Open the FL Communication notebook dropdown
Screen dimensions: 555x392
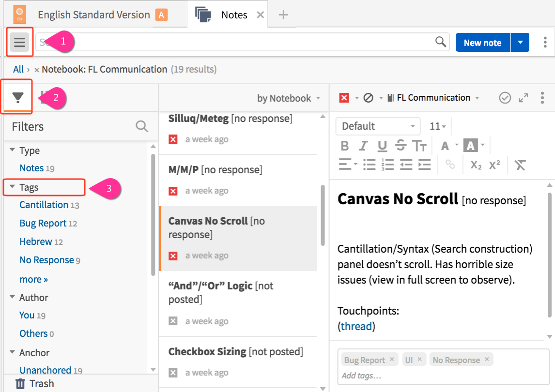[433, 98]
